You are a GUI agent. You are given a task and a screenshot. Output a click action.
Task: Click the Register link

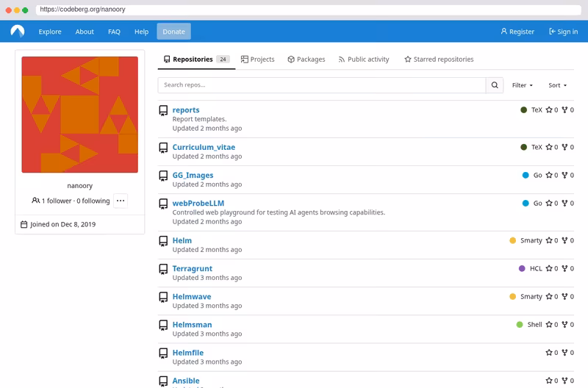tap(517, 32)
